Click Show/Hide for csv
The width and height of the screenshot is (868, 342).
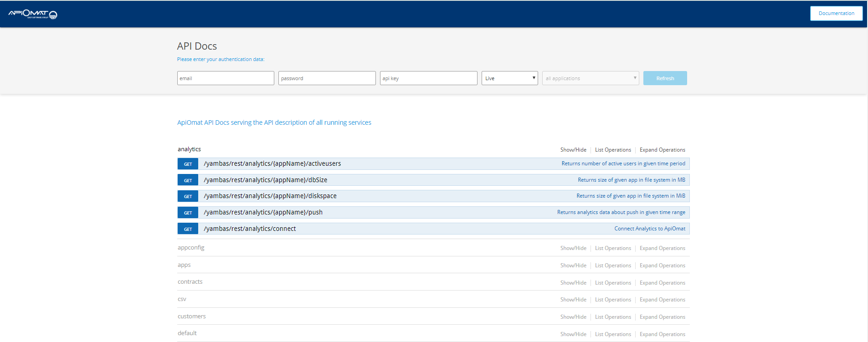tap(573, 300)
